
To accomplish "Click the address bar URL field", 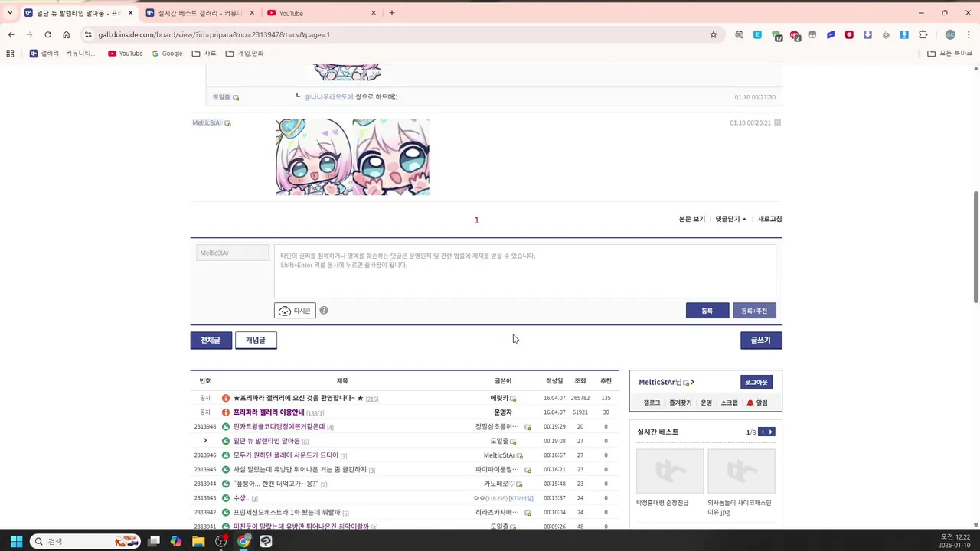I will 398,34.
